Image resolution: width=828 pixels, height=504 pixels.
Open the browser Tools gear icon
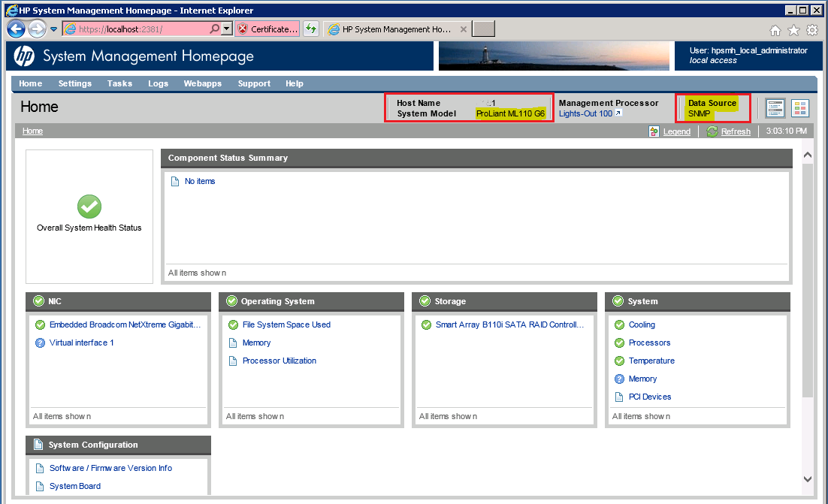[812, 31]
